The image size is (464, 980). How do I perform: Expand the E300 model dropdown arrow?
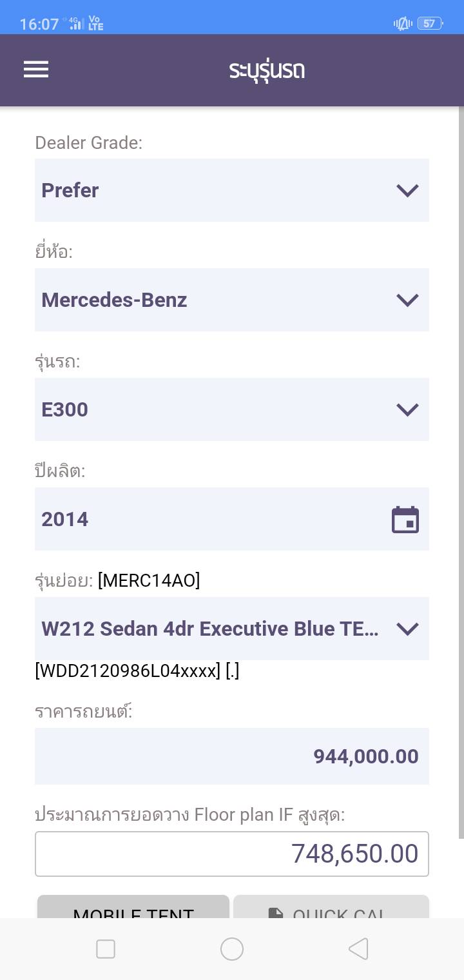[x=407, y=409]
